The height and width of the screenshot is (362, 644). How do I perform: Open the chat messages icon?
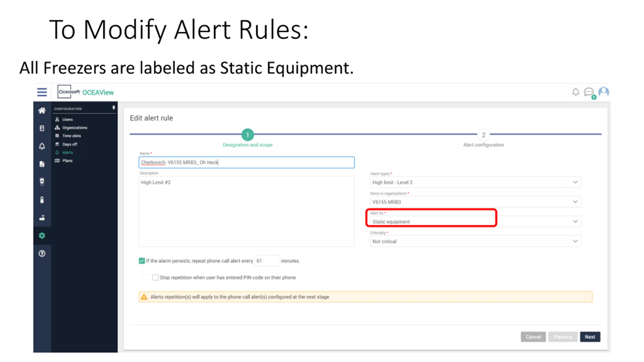(589, 92)
